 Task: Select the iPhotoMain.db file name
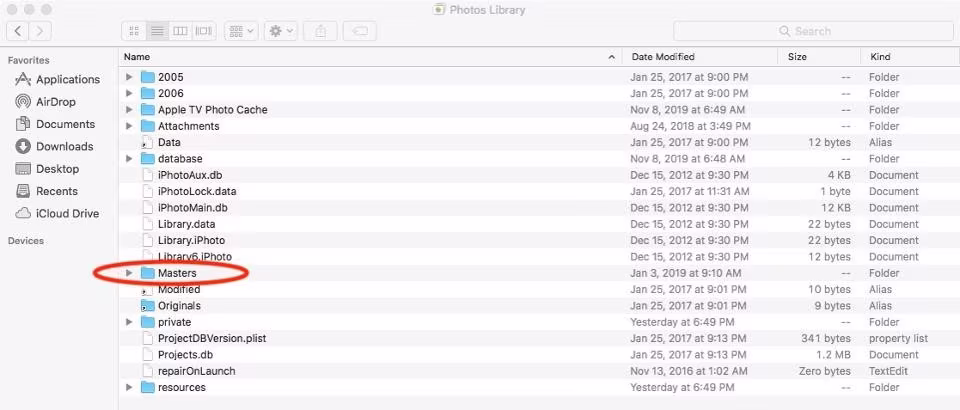click(x=192, y=208)
